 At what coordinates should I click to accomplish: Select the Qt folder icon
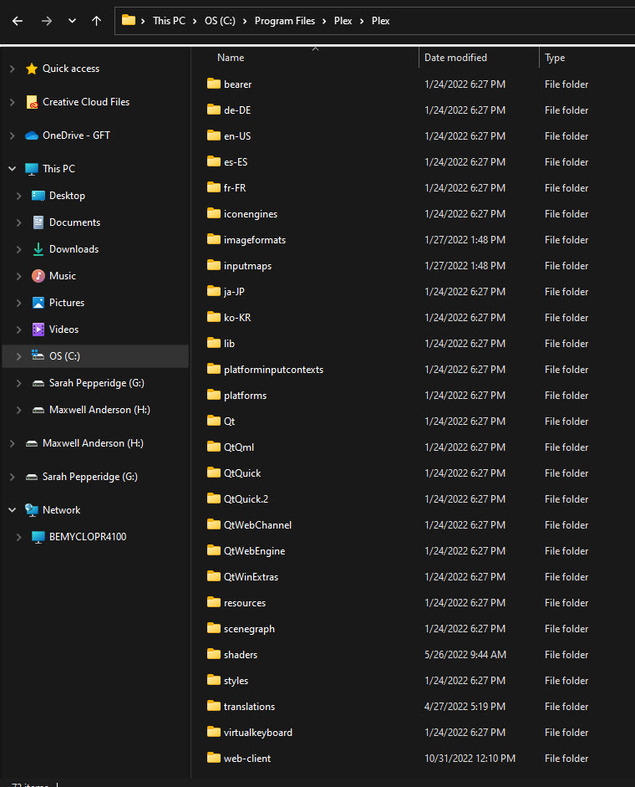pyautogui.click(x=214, y=421)
